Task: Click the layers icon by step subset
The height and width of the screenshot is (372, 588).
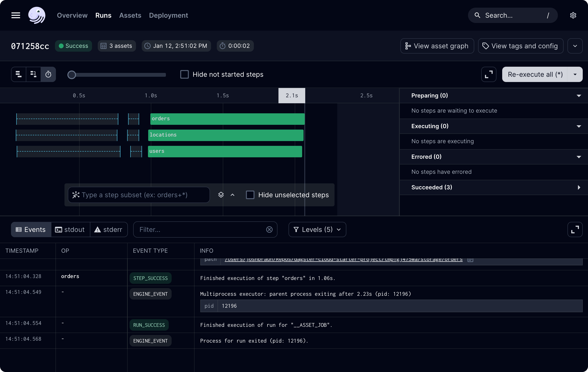Action: (x=221, y=195)
